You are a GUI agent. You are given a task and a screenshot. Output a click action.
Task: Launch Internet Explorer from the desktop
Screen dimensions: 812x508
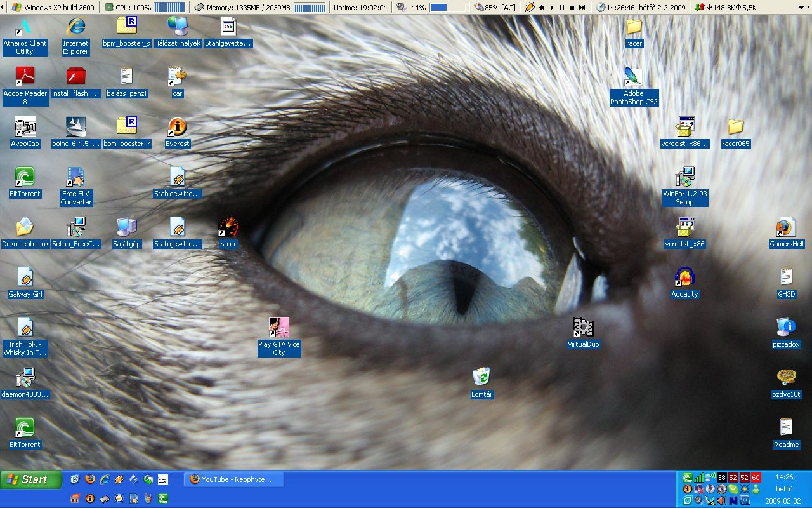[75, 37]
